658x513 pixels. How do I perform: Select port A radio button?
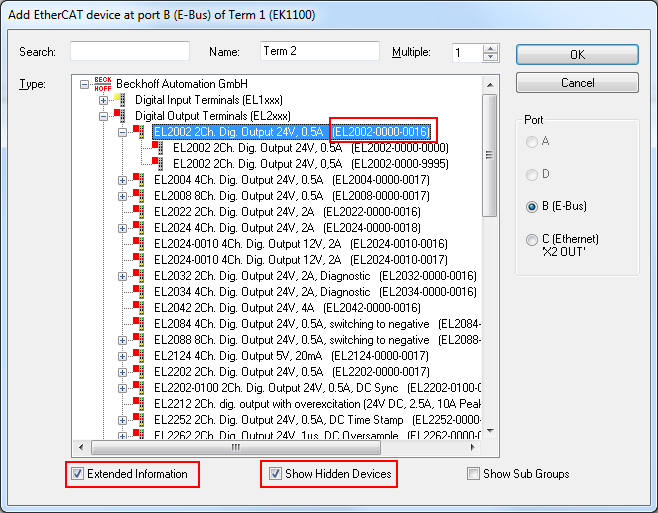click(532, 141)
